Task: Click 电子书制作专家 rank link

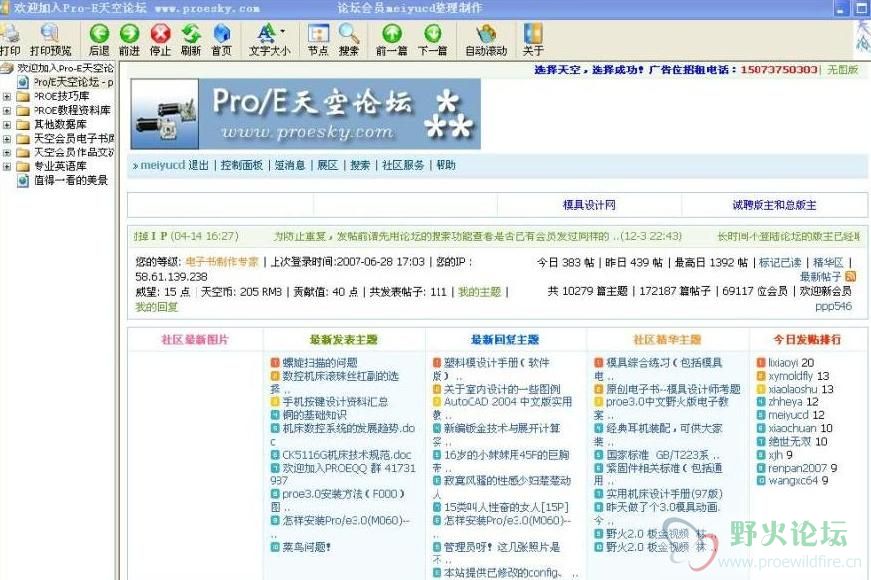Action: [222, 262]
